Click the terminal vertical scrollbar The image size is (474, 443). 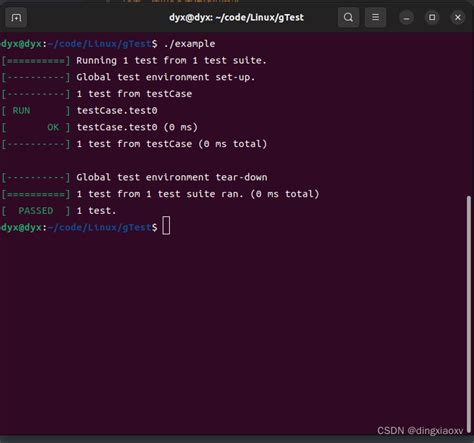point(469,315)
